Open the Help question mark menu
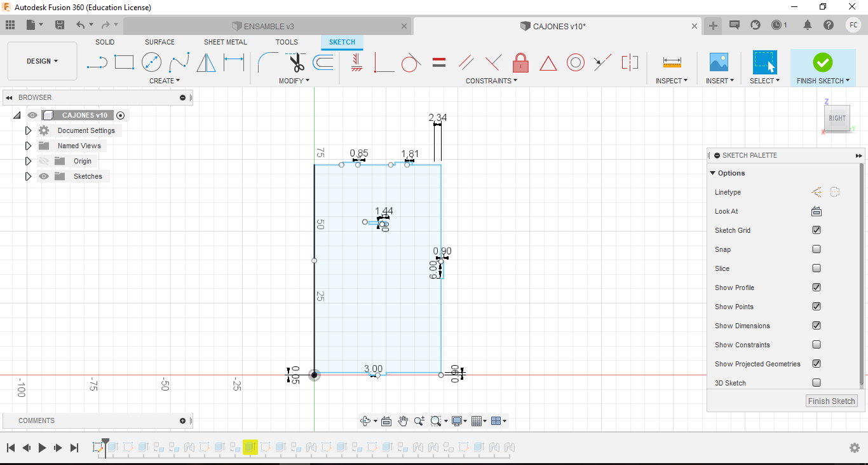868x465 pixels. 829,25
